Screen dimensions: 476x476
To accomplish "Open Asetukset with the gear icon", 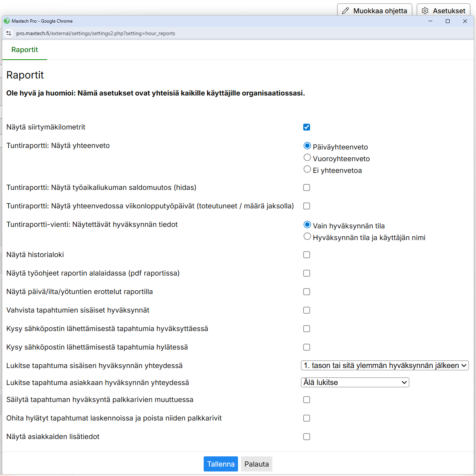I will coord(444,11).
